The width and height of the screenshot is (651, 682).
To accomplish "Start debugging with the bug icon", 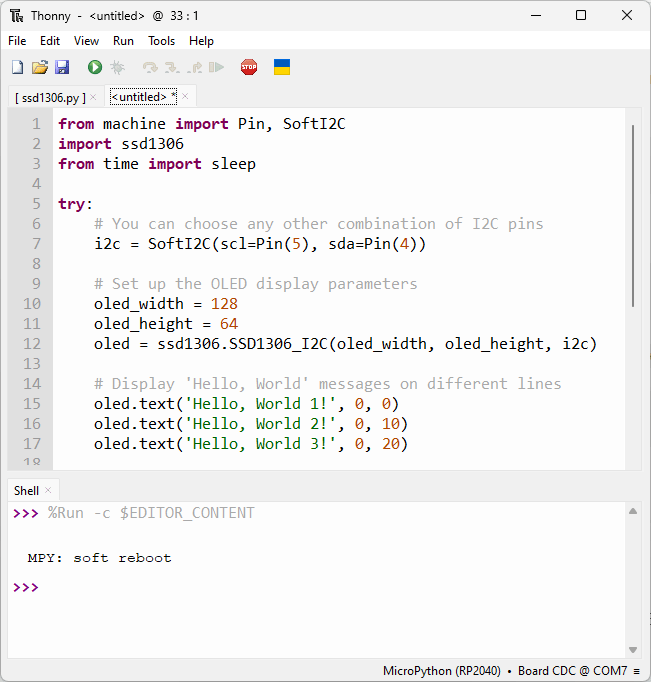I will click(x=117, y=67).
